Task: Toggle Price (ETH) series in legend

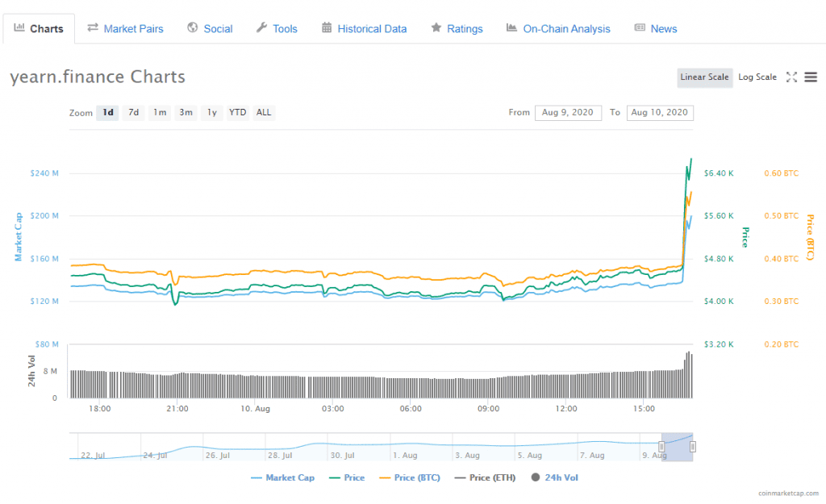Action: [x=485, y=477]
